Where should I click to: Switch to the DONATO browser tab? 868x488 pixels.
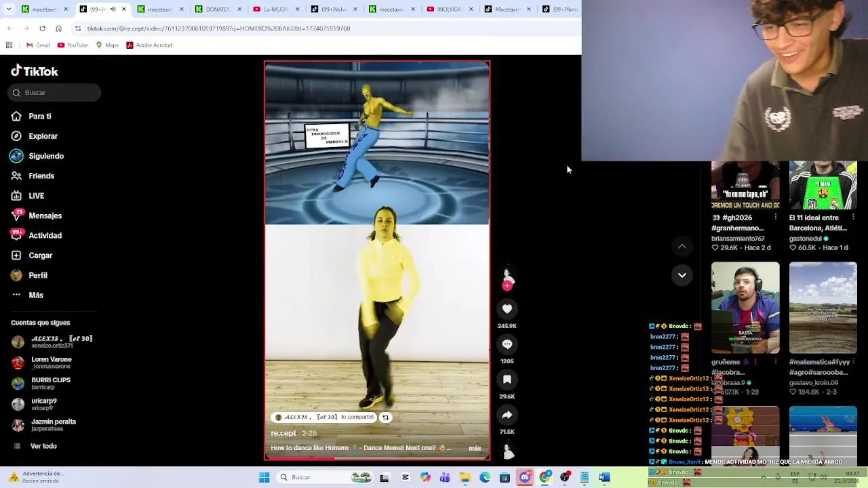click(x=218, y=9)
